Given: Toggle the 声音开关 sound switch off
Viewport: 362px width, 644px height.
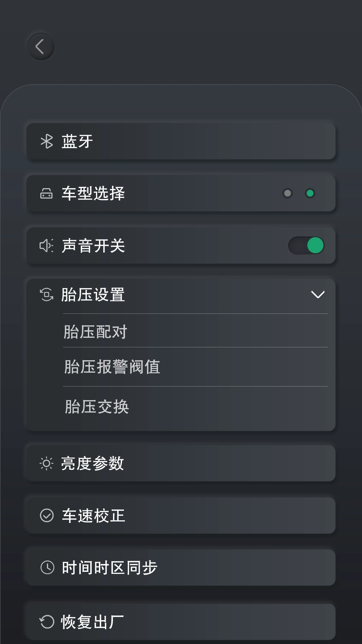Looking at the screenshot, I should (306, 246).
